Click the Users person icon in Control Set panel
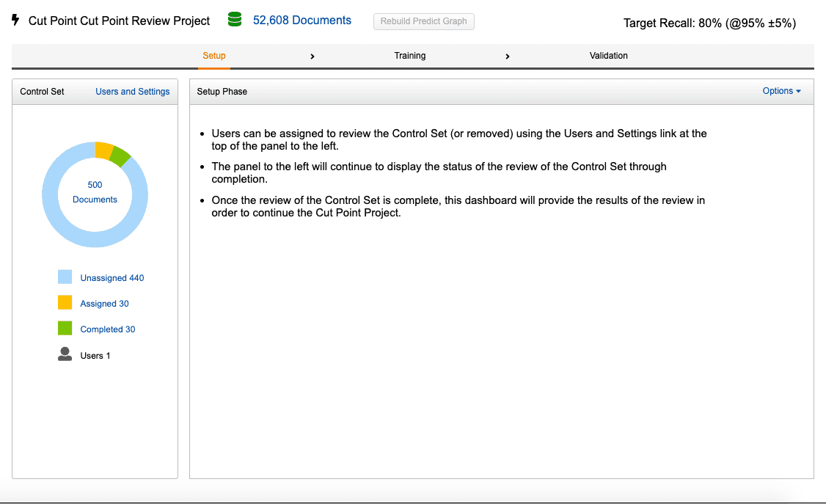826x504 pixels. 65,355
